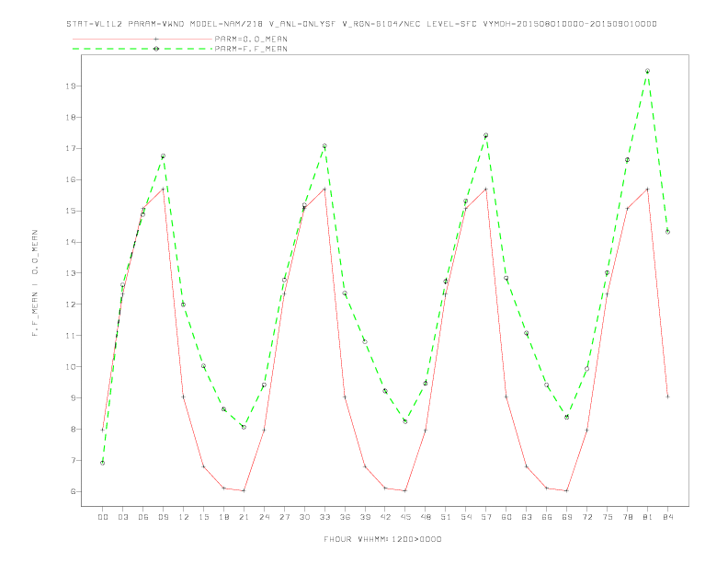Click the x-axis tick label 24
The height and width of the screenshot is (563, 728).
point(264,517)
